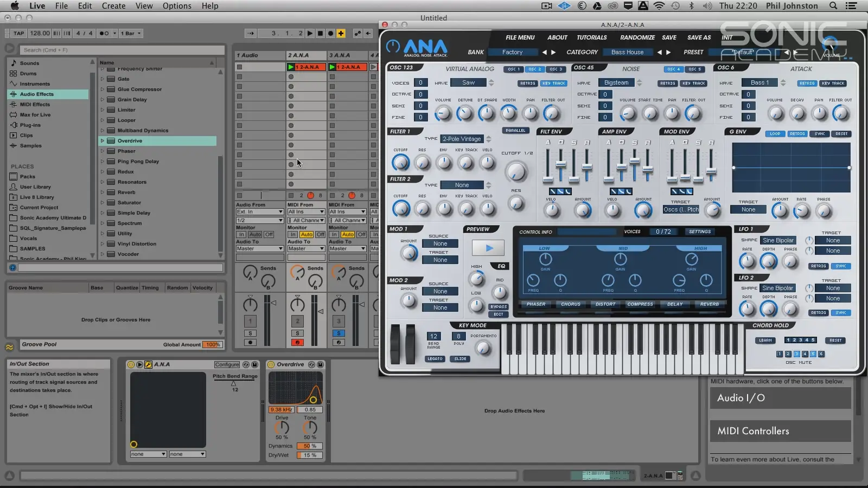Image resolution: width=868 pixels, height=488 pixels.
Task: Select Instruments in the browser categories
Action: pos(35,84)
